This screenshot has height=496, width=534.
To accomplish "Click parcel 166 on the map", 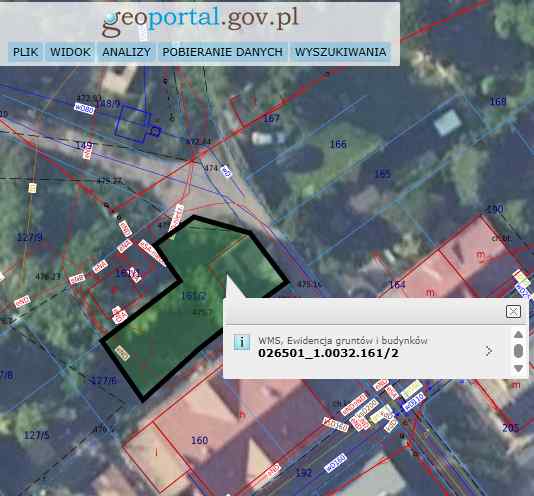I will point(338,144).
